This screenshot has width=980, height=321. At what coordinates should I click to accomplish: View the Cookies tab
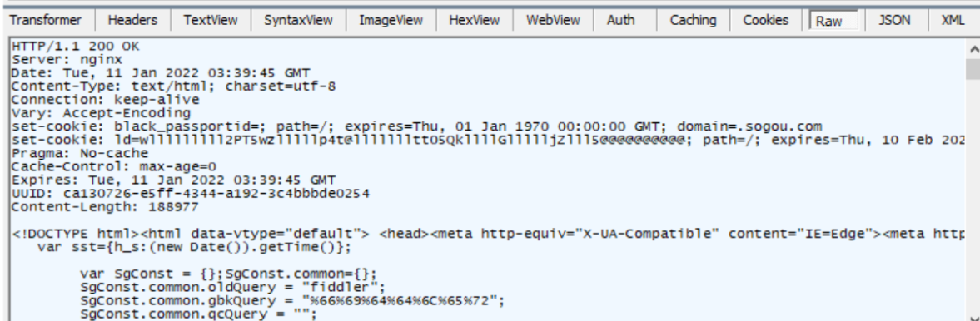[766, 20]
